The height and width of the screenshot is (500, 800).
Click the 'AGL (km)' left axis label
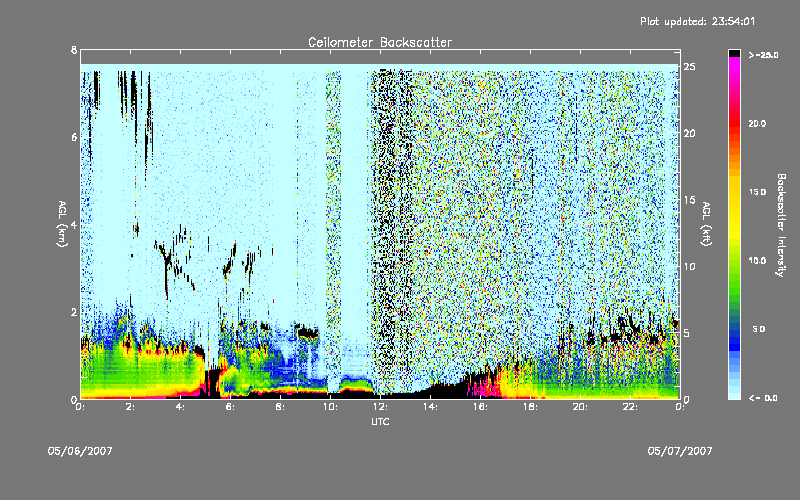click(62, 224)
